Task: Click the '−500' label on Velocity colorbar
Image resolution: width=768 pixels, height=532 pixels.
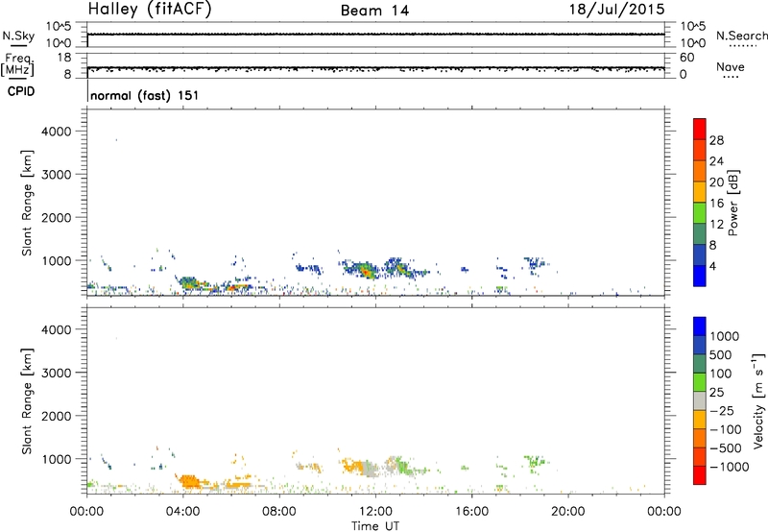Action: pos(725,447)
